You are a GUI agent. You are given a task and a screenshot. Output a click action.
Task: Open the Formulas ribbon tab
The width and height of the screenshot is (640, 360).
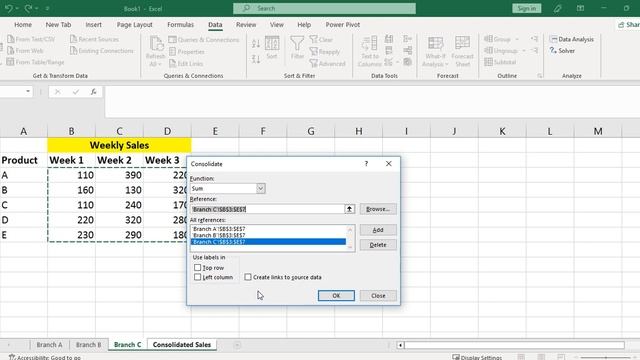tap(180, 25)
